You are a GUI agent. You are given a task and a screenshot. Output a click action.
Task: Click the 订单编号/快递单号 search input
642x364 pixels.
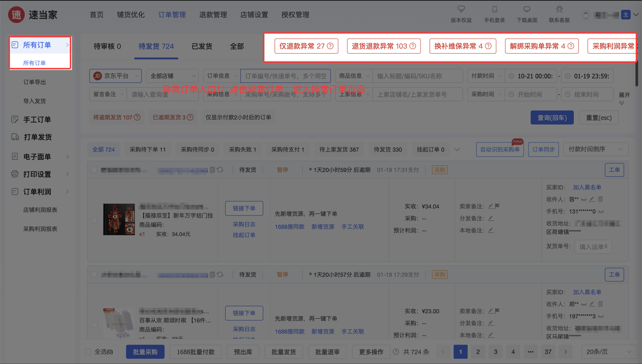(x=285, y=76)
